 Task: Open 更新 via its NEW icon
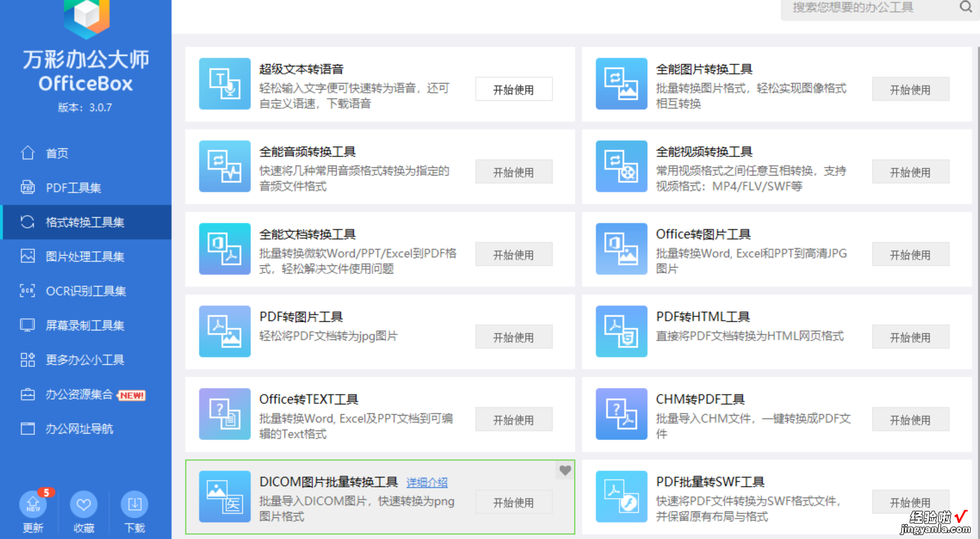click(x=33, y=505)
